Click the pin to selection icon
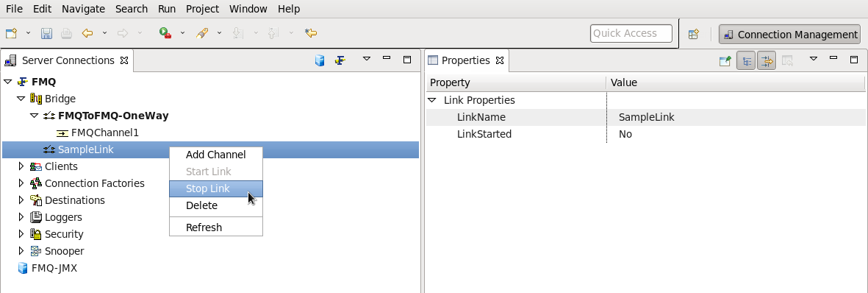 [x=725, y=60]
